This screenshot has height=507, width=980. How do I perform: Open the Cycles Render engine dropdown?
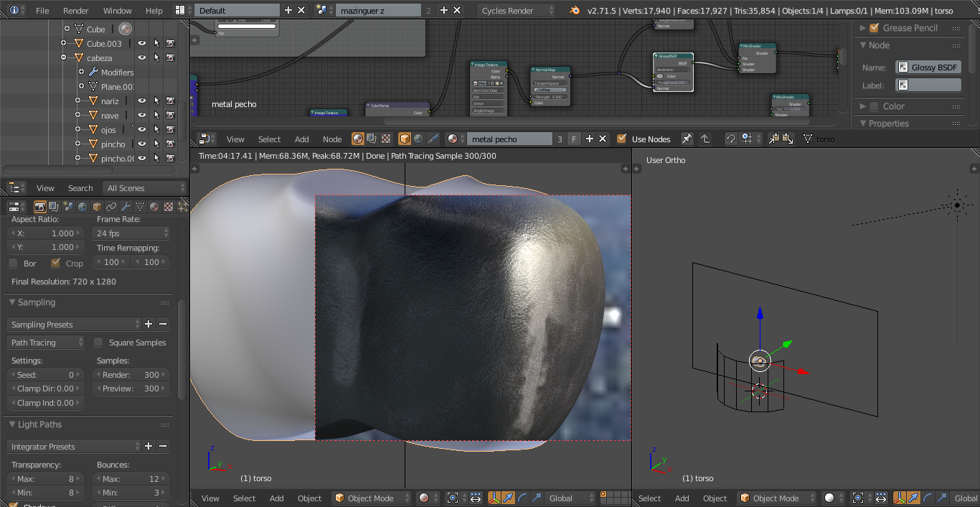point(517,10)
